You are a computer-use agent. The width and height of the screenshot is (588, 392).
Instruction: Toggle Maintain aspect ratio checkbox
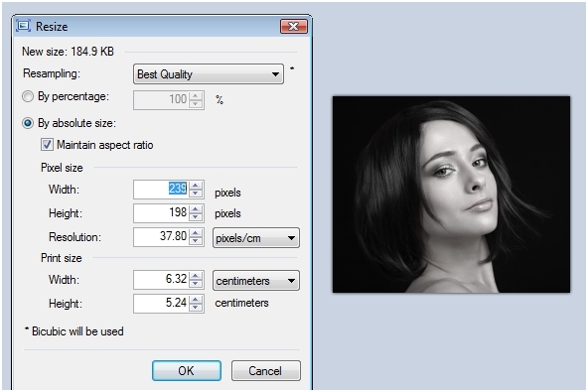pyautogui.click(x=47, y=145)
